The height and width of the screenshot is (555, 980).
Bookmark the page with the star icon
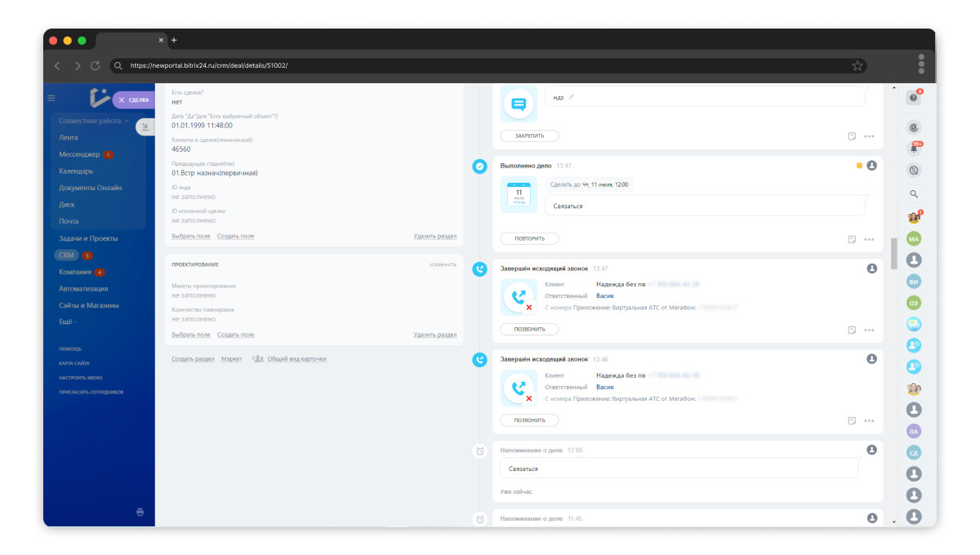857,65
